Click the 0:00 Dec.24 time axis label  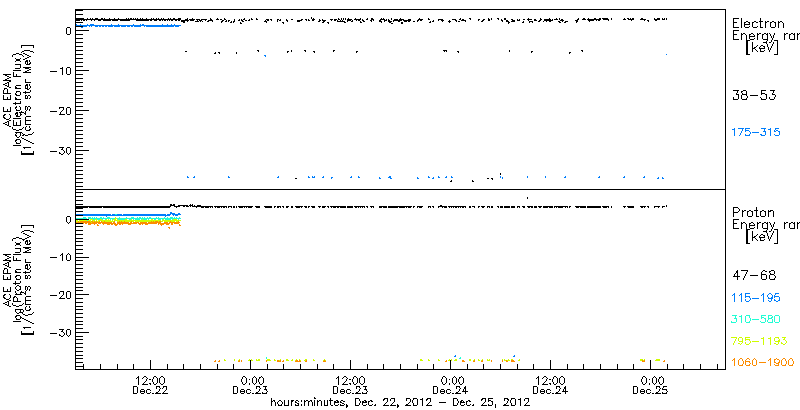(451, 386)
